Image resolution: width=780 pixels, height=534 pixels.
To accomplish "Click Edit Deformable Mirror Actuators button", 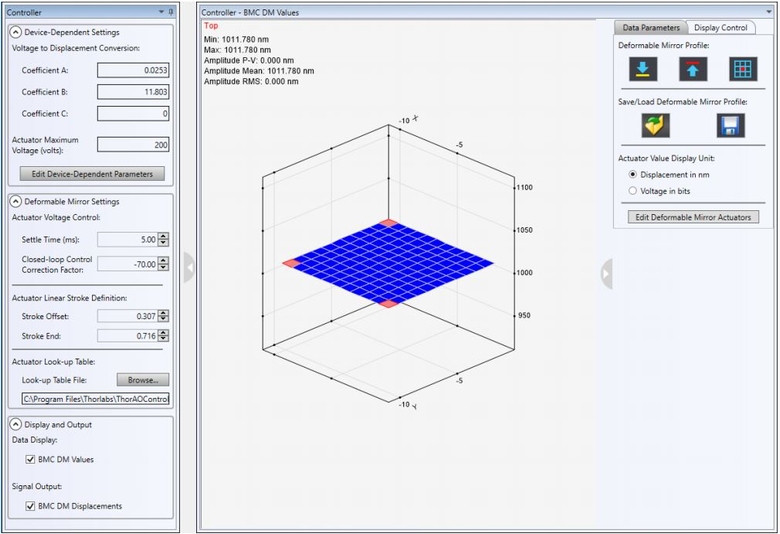I will [692, 217].
